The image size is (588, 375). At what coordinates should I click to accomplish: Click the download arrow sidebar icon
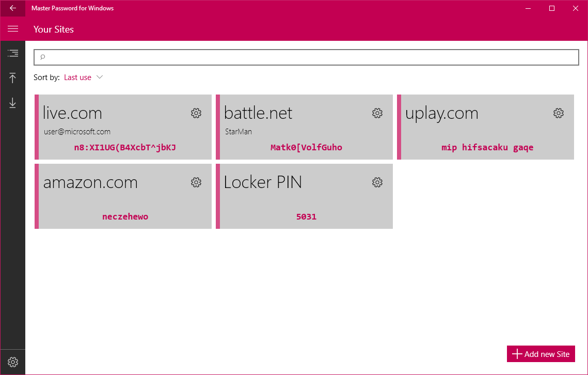click(13, 103)
